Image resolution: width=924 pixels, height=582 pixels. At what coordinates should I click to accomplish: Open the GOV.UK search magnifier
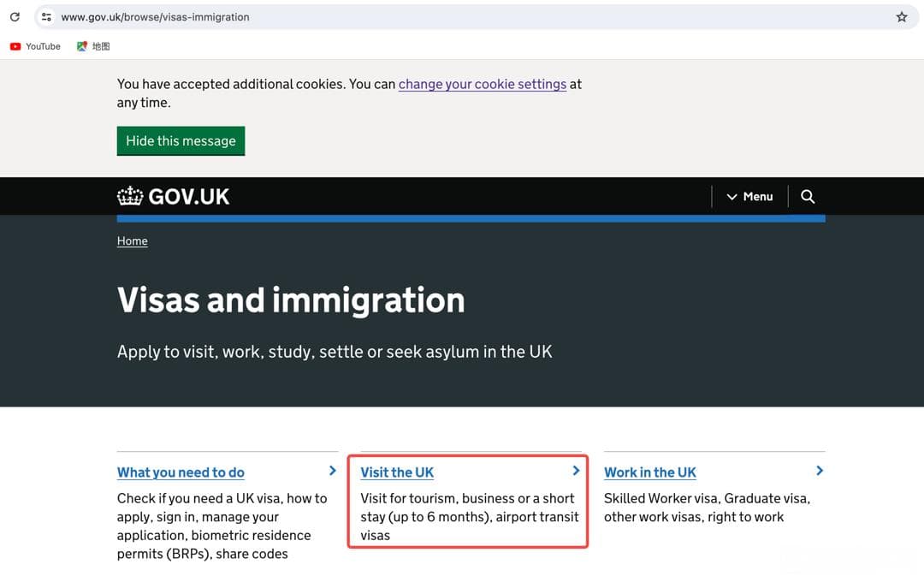pos(808,196)
